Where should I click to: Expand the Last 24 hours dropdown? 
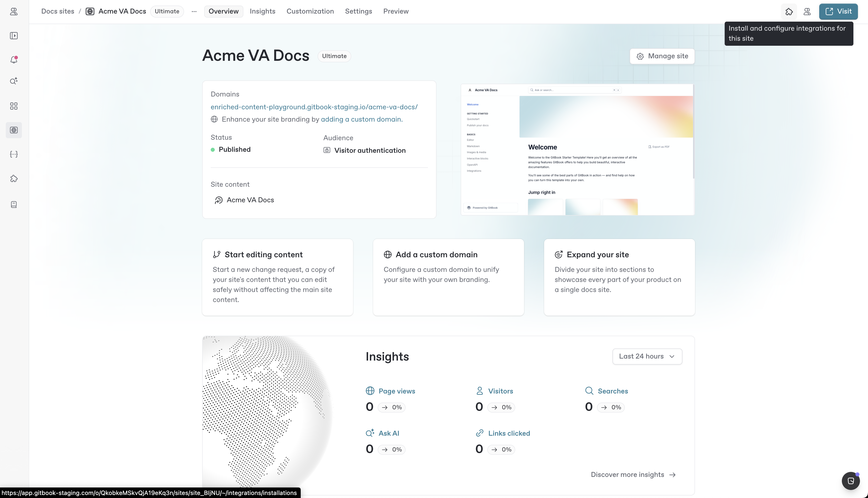[647, 356]
